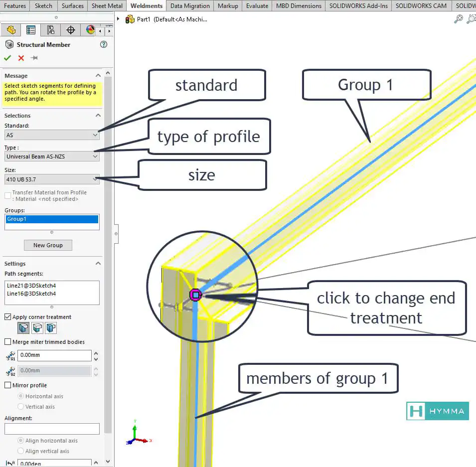
Task: Click the panel splitter collapse handle
Action: [116, 234]
